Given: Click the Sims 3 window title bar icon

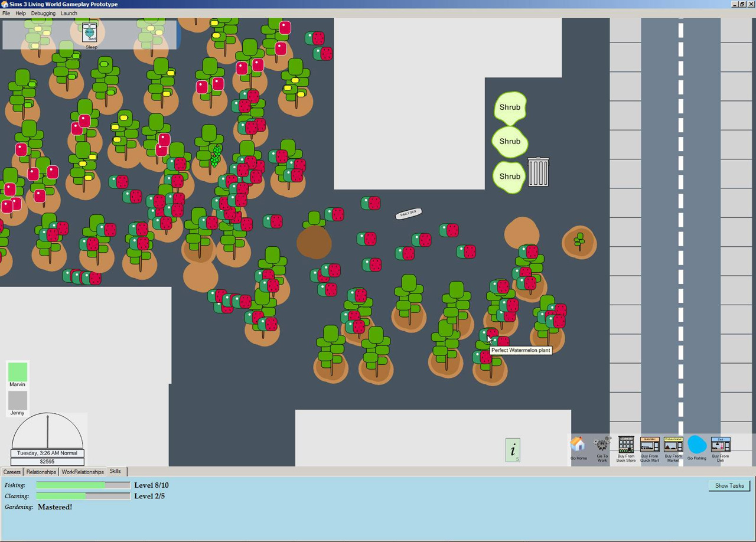Looking at the screenshot, I should pos(5,4).
